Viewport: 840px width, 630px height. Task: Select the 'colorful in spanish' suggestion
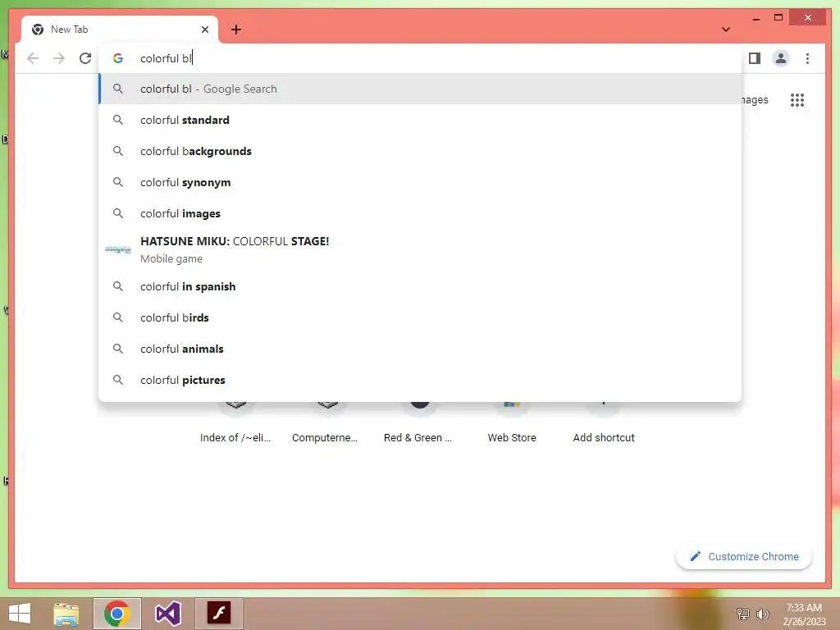click(x=420, y=286)
